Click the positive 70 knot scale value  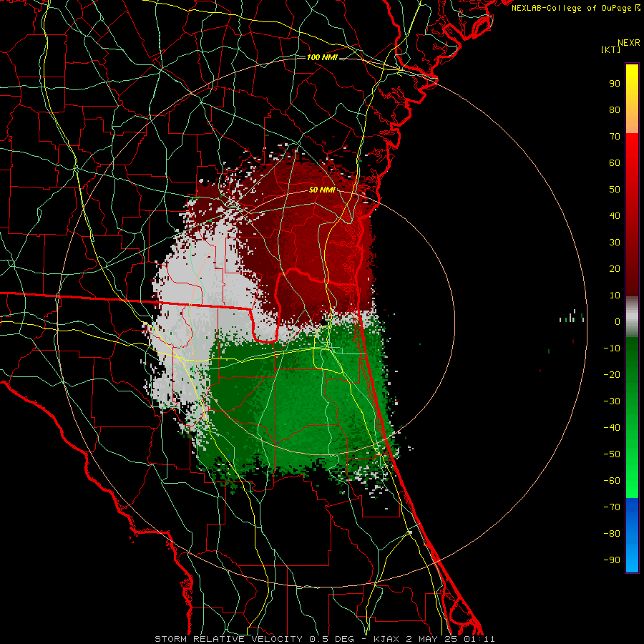pyautogui.click(x=615, y=137)
